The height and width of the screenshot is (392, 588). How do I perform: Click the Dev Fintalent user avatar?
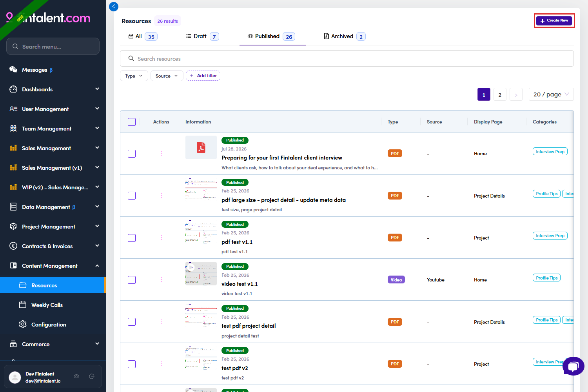15,377
